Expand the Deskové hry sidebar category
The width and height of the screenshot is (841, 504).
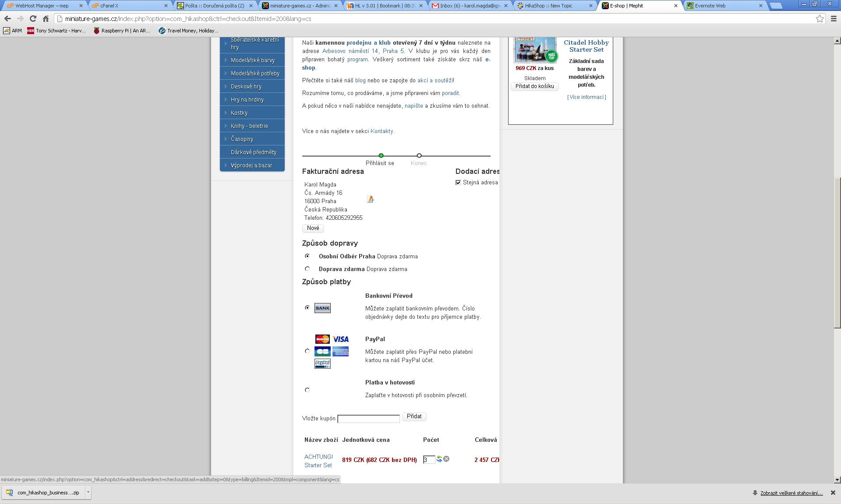(x=246, y=87)
